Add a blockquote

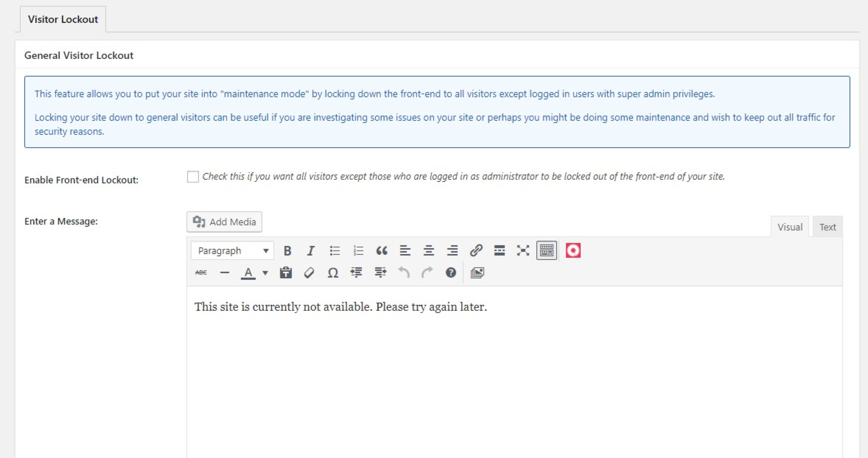point(382,251)
